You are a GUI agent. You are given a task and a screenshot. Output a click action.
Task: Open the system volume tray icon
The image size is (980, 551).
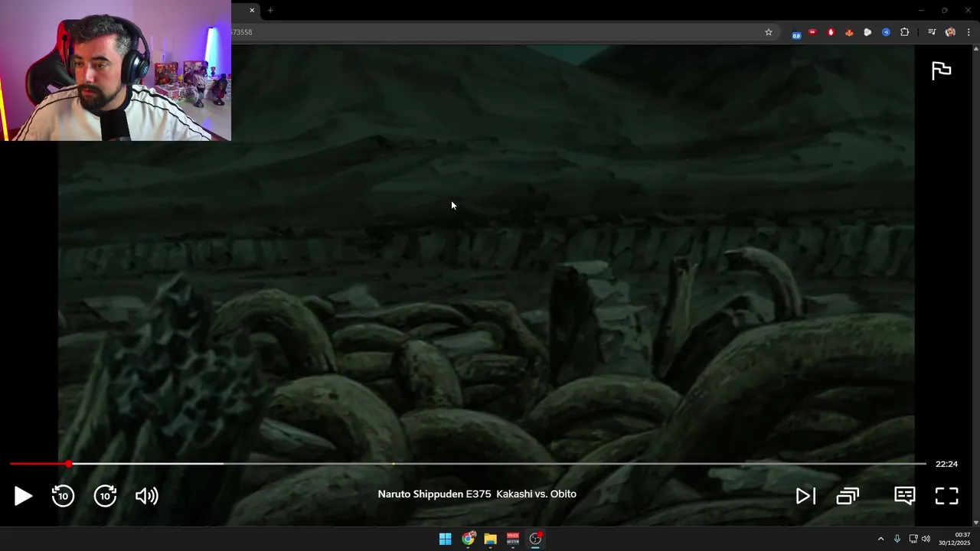click(926, 539)
